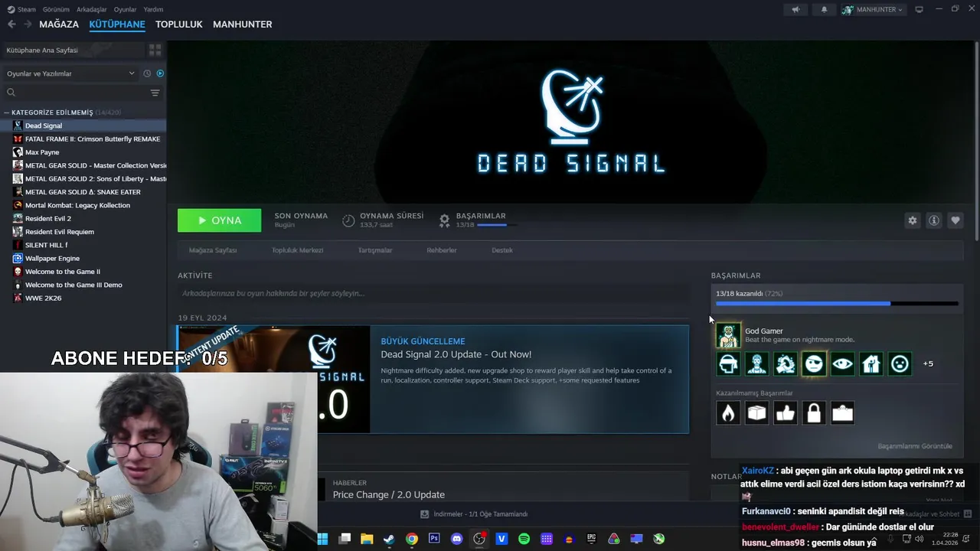This screenshot has width=980, height=551.
Task: Show recent activity clock filter
Action: point(147,73)
